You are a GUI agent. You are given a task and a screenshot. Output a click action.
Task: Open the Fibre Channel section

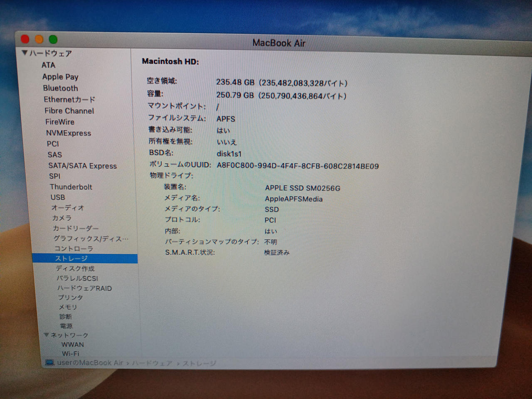point(69,111)
